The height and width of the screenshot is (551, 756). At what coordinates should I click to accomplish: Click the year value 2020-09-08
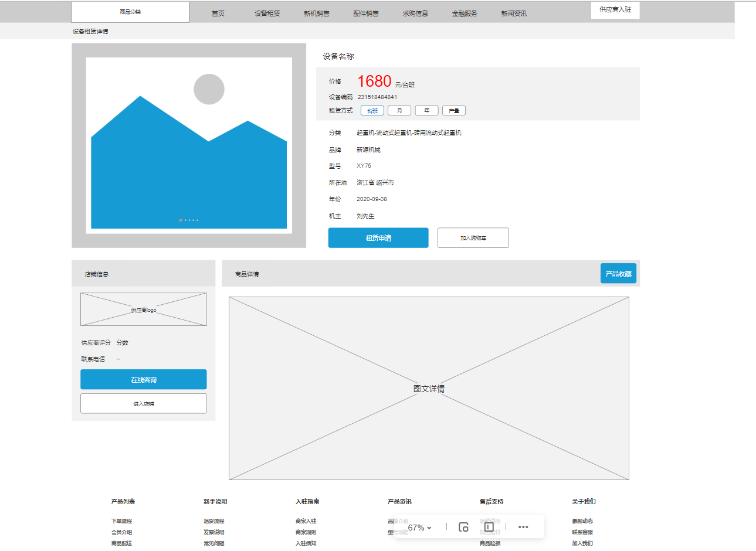coord(372,199)
